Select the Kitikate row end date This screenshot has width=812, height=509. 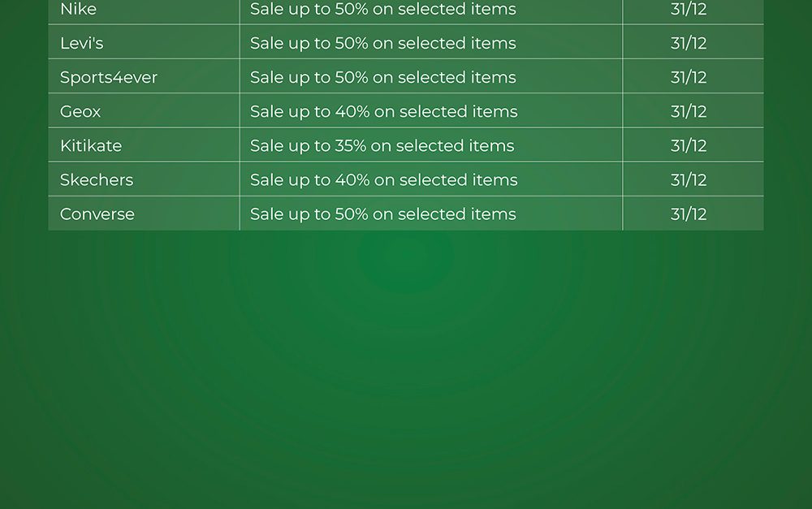(689, 145)
